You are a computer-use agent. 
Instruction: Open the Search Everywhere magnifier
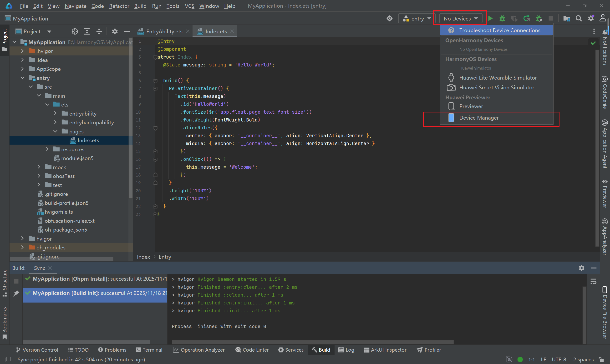click(x=579, y=18)
